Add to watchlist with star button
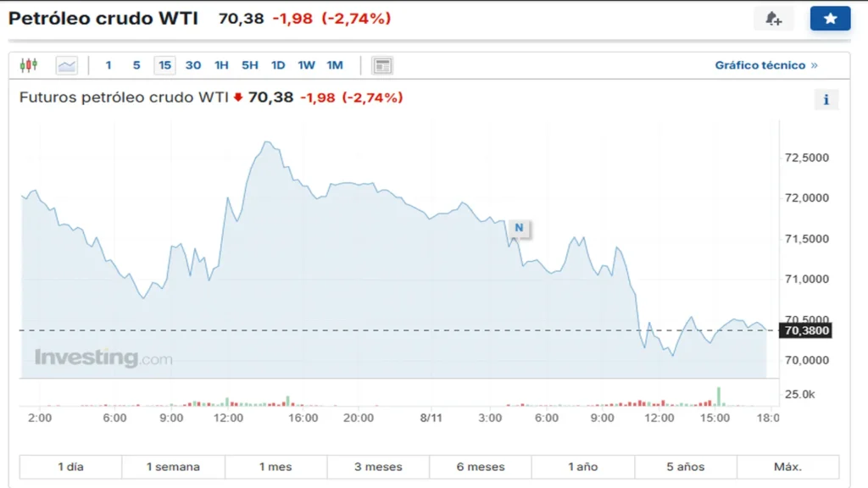 point(830,19)
